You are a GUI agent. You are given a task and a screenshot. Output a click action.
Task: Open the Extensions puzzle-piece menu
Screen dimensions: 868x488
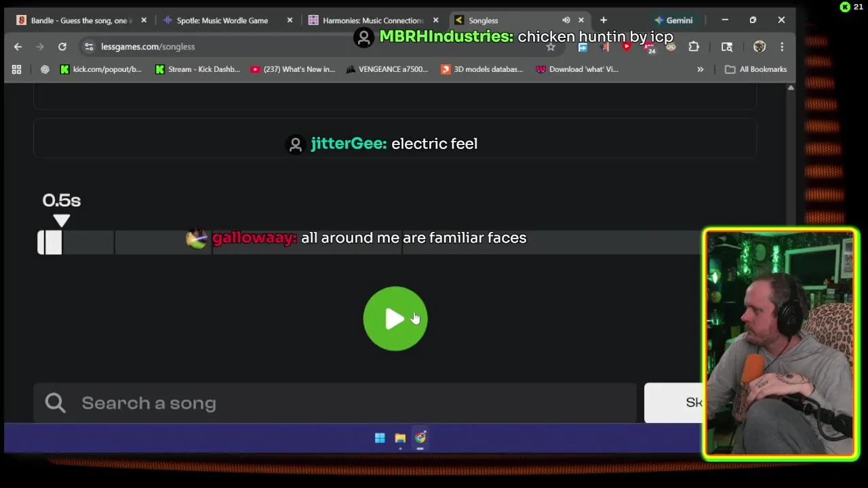(694, 47)
